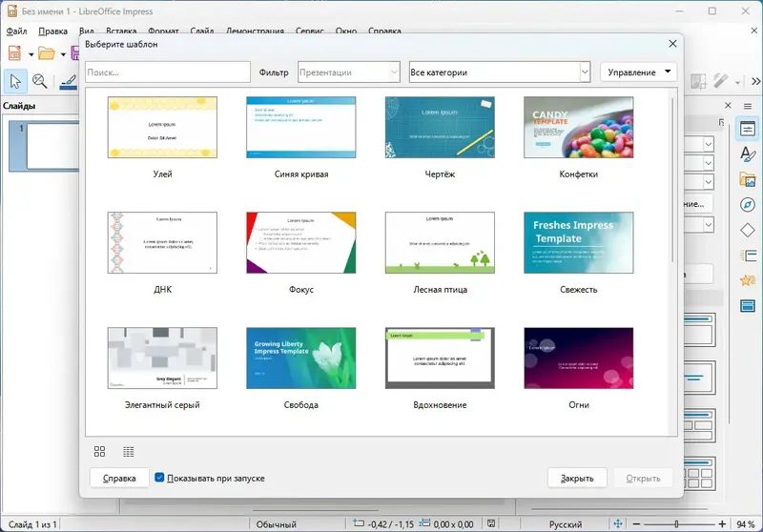Viewport: 763px width, 532px height.
Task: Open the sidebar Styles deck icon
Action: pyautogui.click(x=748, y=154)
